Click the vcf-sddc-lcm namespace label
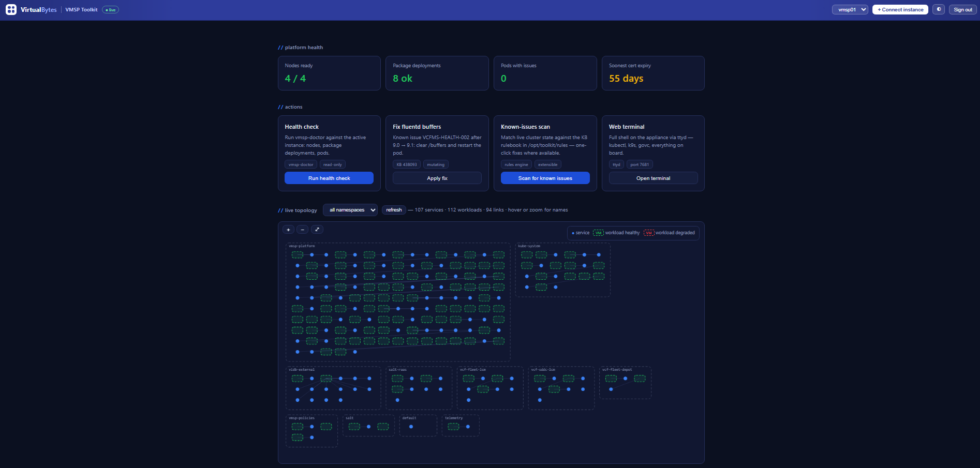Viewport: 980px width, 468px height. coord(543,370)
